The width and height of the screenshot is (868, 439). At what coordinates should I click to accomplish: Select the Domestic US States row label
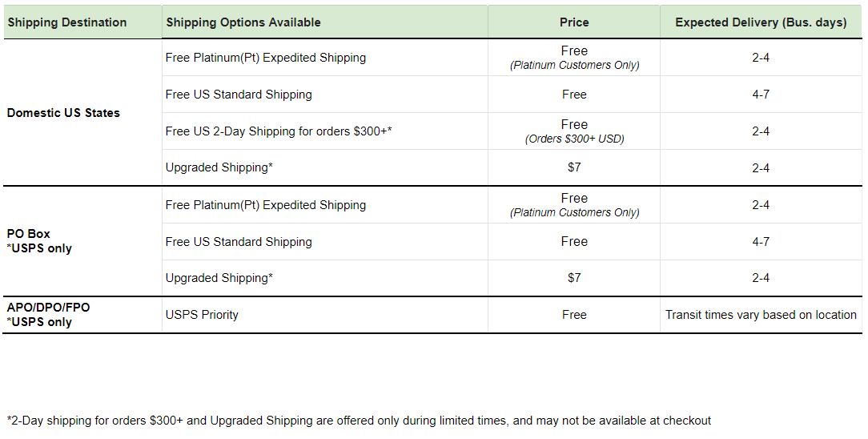[63, 113]
